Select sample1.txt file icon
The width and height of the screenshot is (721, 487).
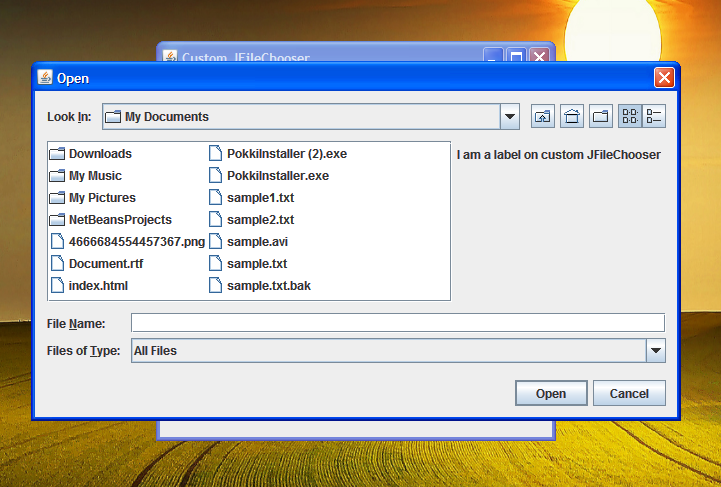(215, 198)
